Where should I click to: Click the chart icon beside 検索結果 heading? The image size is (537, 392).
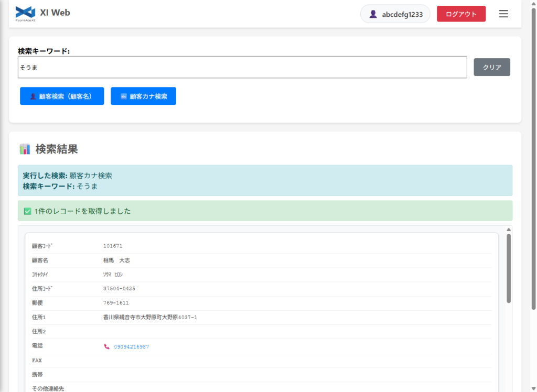(25, 149)
